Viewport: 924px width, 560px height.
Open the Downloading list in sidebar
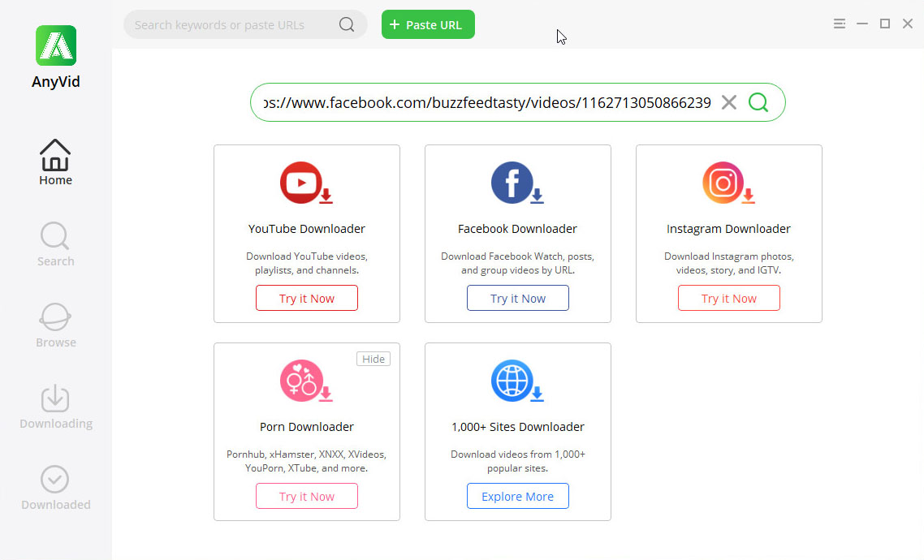click(56, 407)
